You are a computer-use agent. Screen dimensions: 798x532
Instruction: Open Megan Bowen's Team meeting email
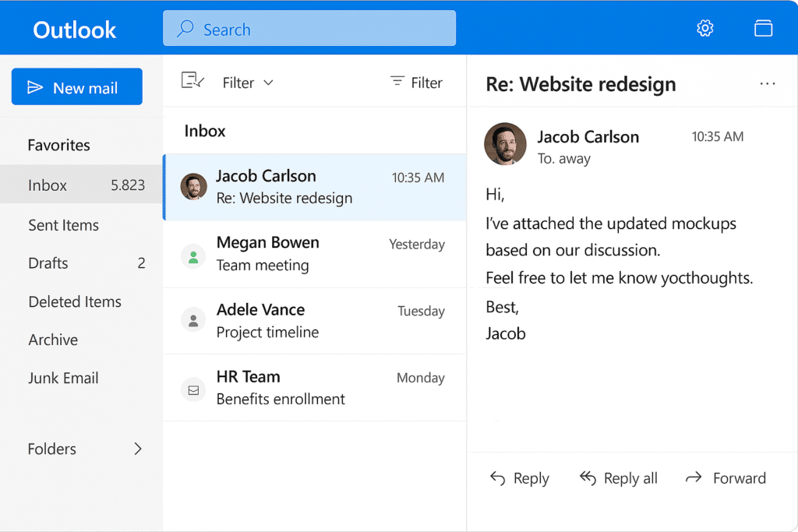pyautogui.click(x=315, y=254)
